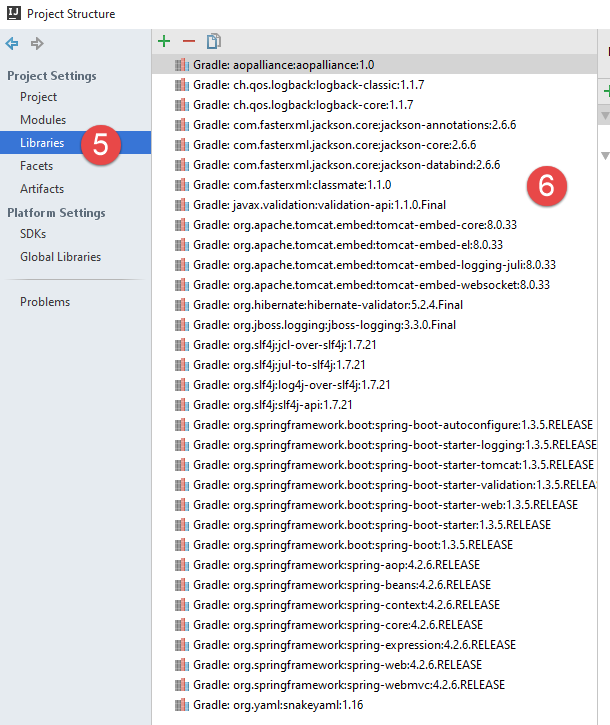
Task: Click the Back navigation arrow
Action: (x=13, y=43)
